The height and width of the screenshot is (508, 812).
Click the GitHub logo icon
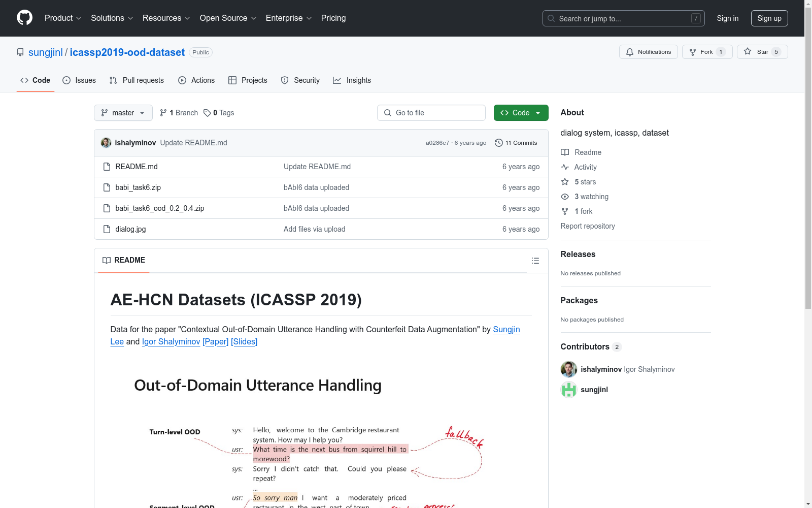point(24,18)
